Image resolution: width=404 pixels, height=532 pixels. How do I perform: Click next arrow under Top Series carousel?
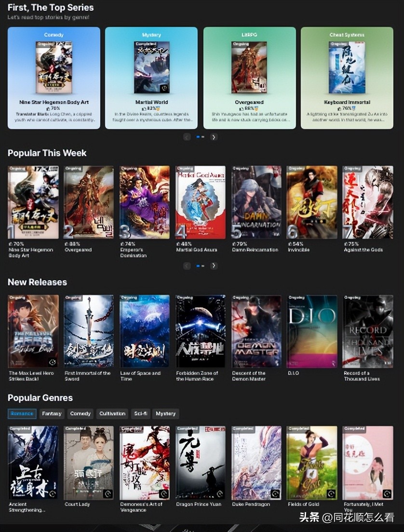coord(214,137)
